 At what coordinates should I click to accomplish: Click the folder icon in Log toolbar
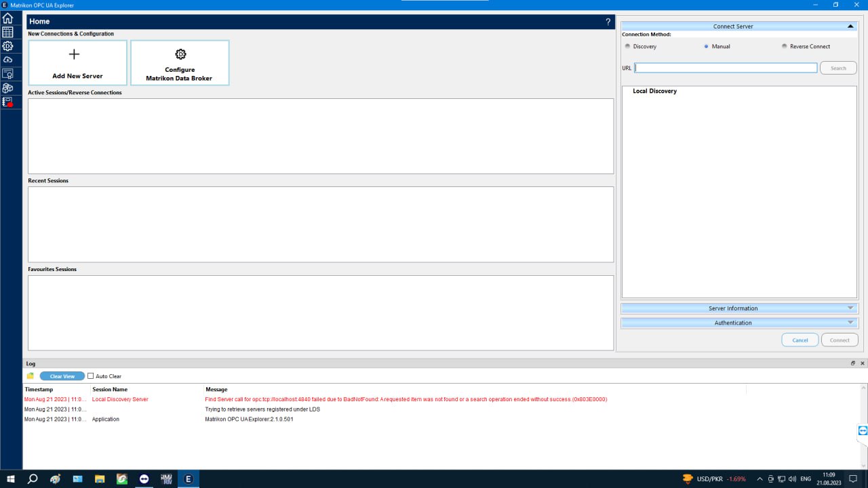30,376
